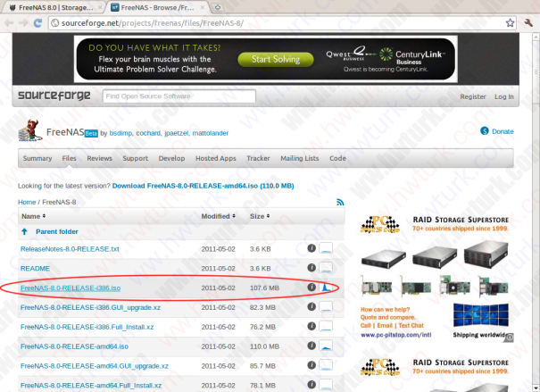
Task: Open download stats chart for i386.iso
Action: (x=326, y=287)
